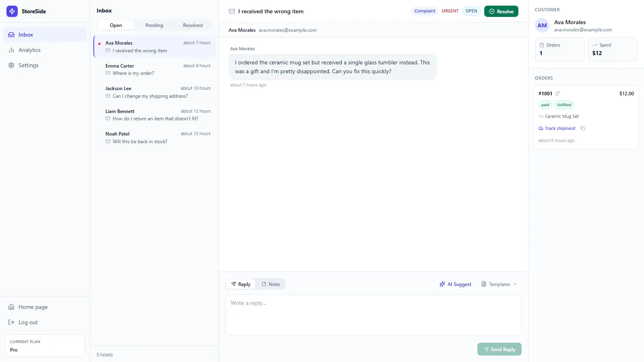Click the '5 tickets' count text
The height and width of the screenshot is (362, 644).
click(105, 355)
